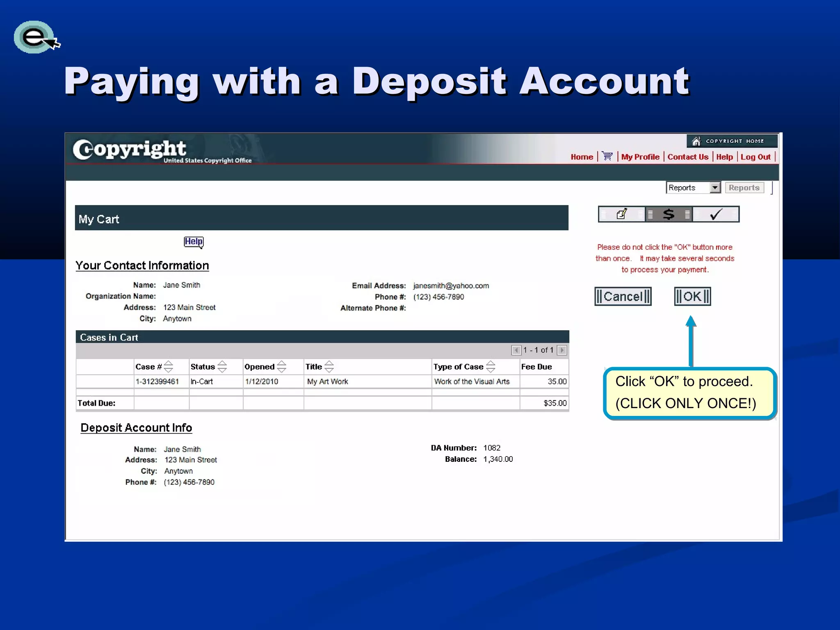Click the Copyright Office logo
The width and height of the screenshot is (840, 630).
click(162, 151)
